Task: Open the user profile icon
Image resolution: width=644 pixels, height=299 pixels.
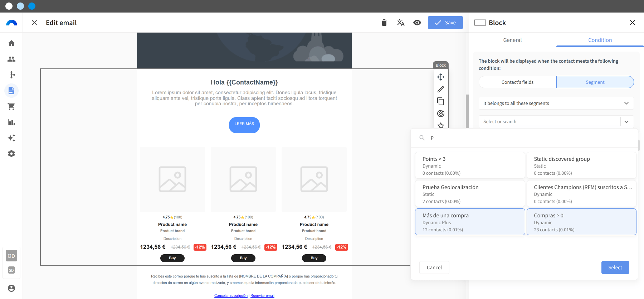Action: (x=11, y=288)
